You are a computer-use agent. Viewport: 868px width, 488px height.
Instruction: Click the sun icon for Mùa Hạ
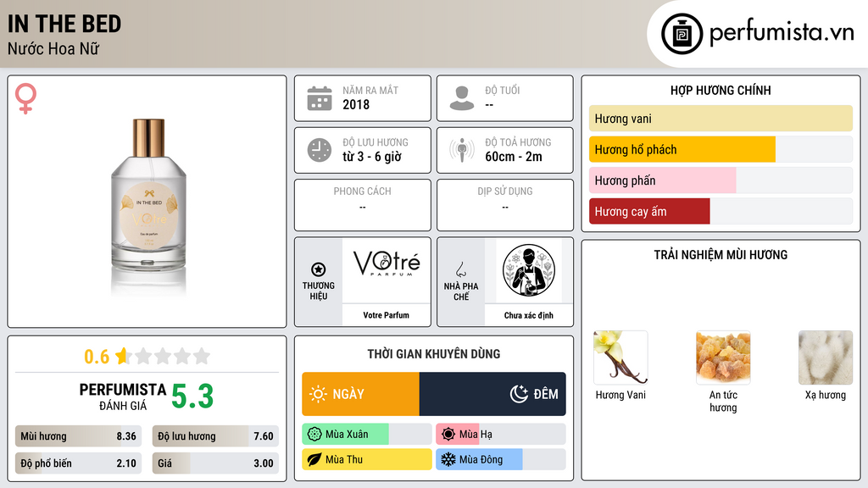tap(448, 435)
